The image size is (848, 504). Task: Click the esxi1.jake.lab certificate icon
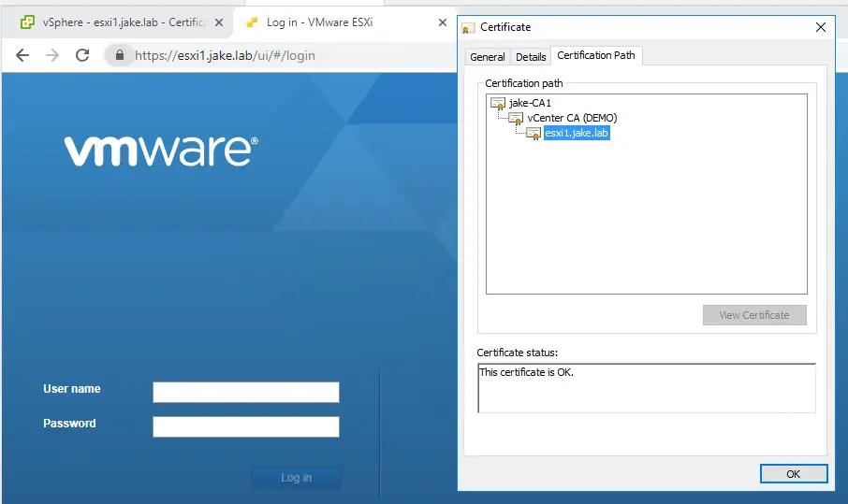tap(534, 134)
